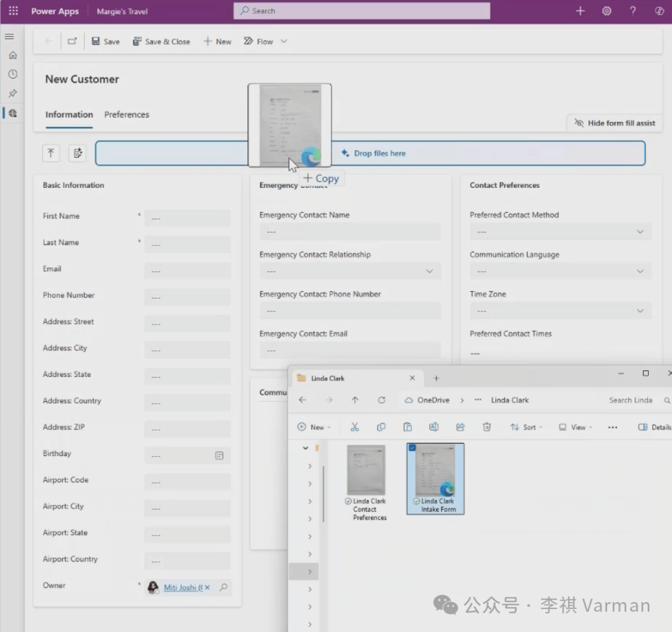
Task: Click the Share icon in File Explorer
Action: pyautogui.click(x=460, y=427)
